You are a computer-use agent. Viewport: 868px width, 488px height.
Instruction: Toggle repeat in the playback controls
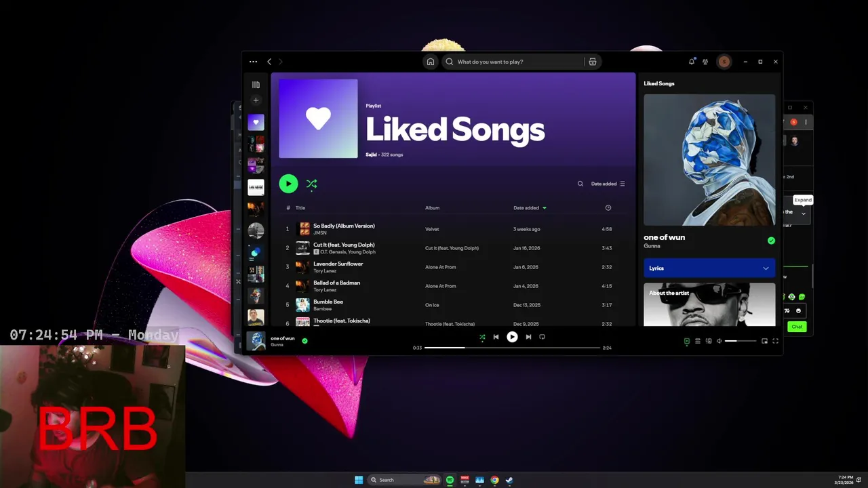point(542,337)
